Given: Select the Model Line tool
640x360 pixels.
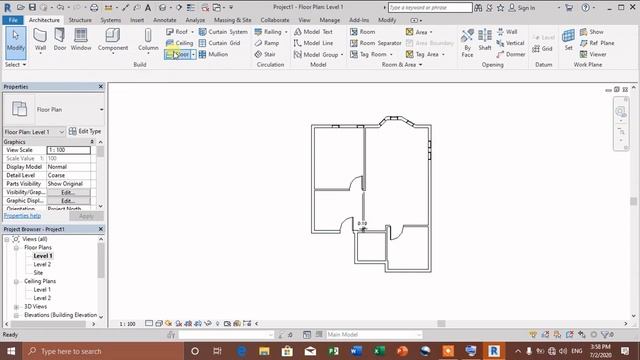Looking at the screenshot, I should pyautogui.click(x=313, y=43).
